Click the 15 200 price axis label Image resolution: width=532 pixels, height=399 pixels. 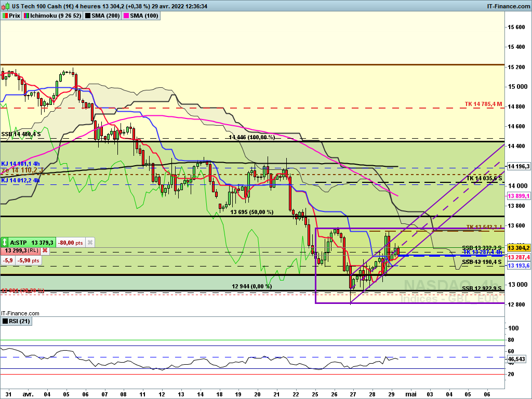516,67
